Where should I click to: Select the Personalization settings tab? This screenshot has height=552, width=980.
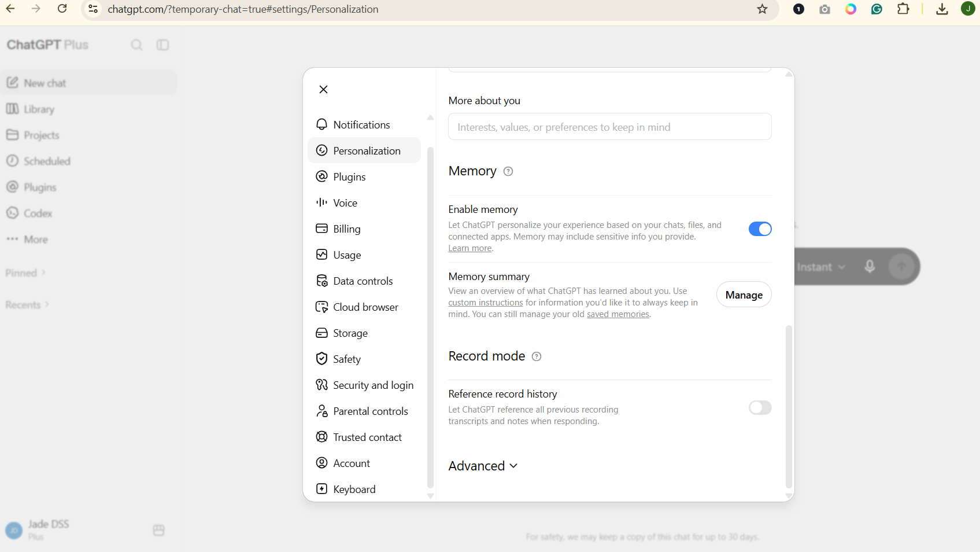[x=364, y=150]
